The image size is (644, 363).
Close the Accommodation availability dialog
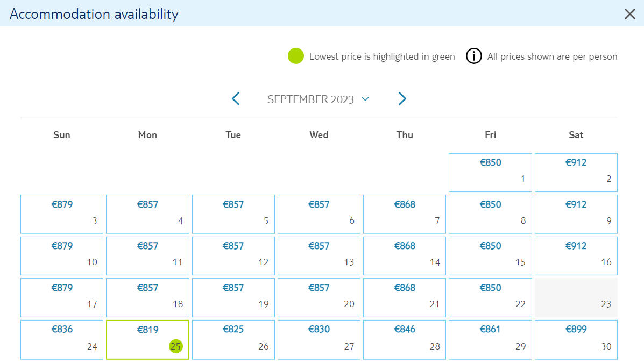click(x=629, y=14)
